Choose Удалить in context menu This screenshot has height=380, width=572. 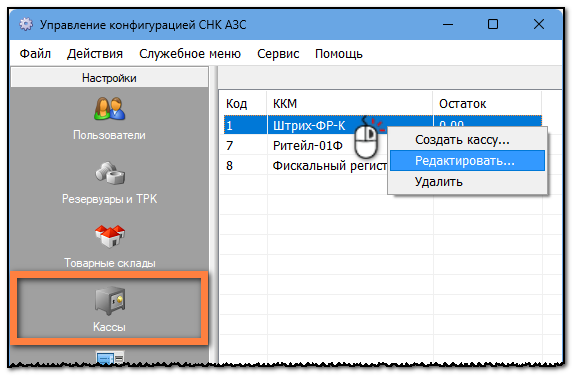(x=467, y=182)
